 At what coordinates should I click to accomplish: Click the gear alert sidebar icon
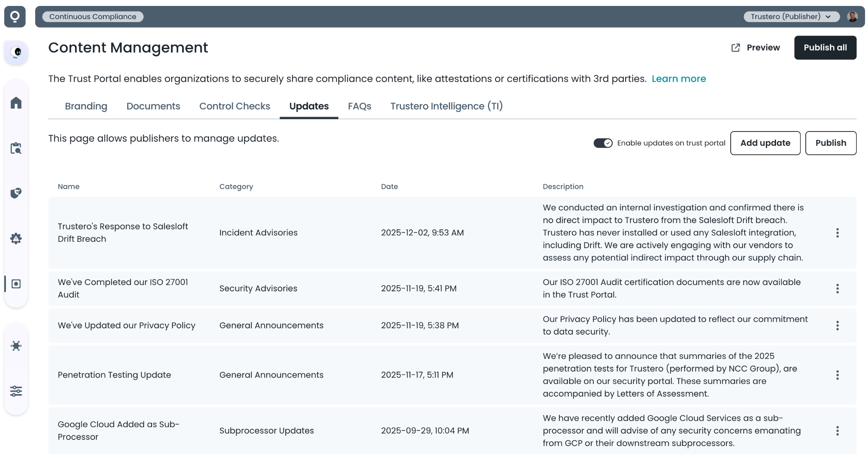16,238
